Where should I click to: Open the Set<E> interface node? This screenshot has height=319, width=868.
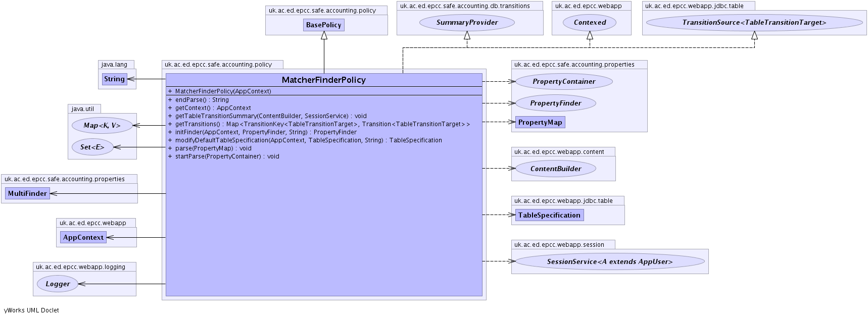tap(92, 147)
